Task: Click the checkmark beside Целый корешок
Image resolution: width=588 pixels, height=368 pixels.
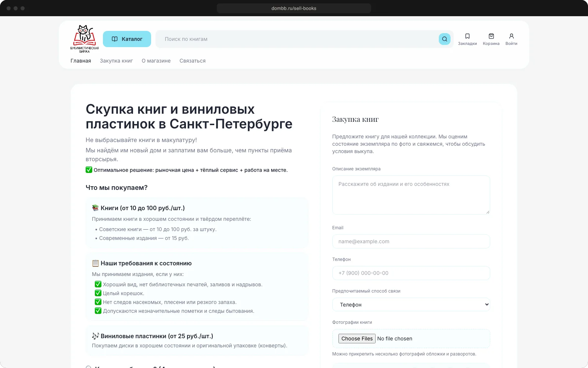Action: [98, 293]
